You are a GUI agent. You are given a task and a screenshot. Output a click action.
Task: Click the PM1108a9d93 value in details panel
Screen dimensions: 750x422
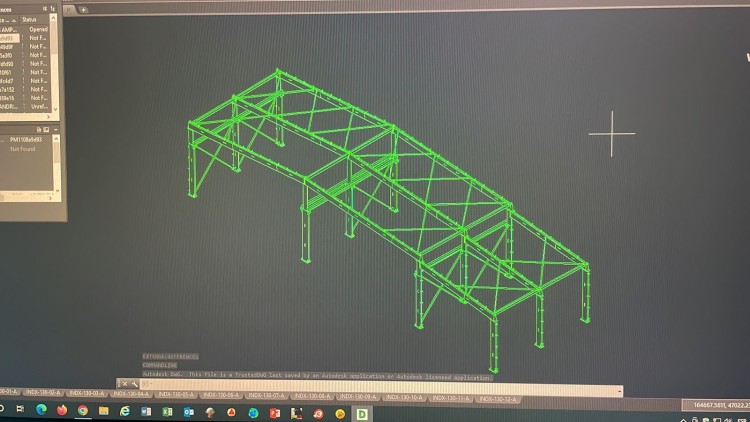pos(26,140)
